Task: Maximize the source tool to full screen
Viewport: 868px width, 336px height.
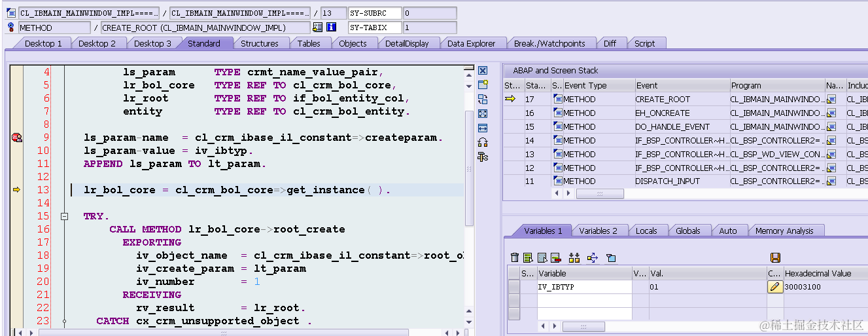Action: click(483, 114)
